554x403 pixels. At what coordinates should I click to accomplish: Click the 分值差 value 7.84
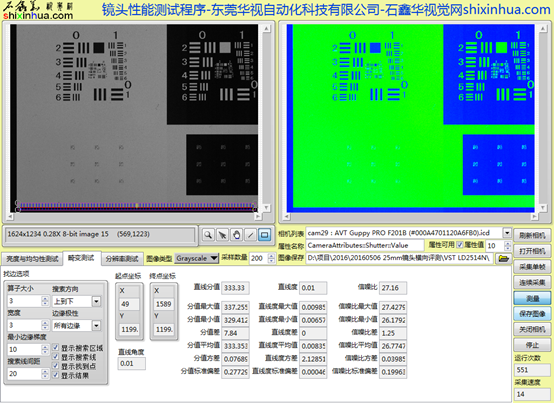pyautogui.click(x=235, y=333)
